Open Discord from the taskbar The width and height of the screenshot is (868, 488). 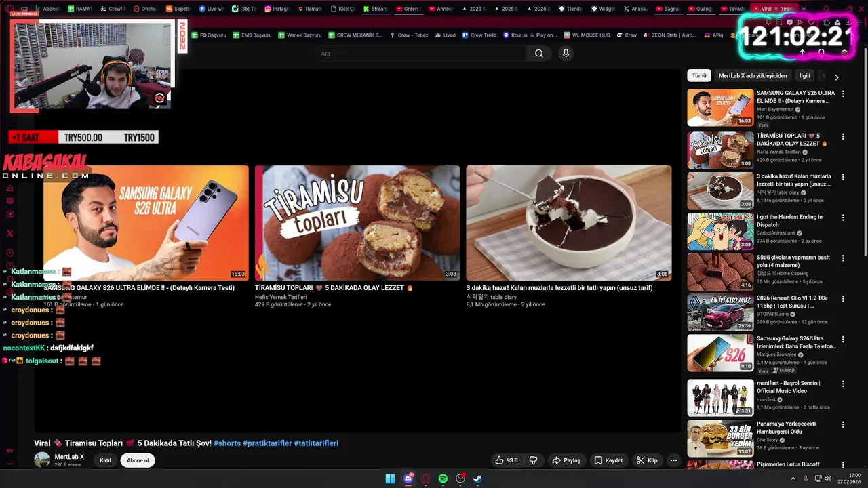[x=408, y=479]
